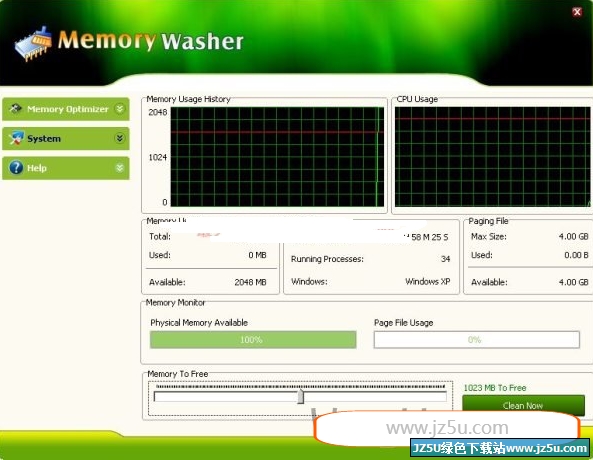The image size is (593, 460).
Task: Click the Paging File 'Max Size:' label
Action: (489, 236)
